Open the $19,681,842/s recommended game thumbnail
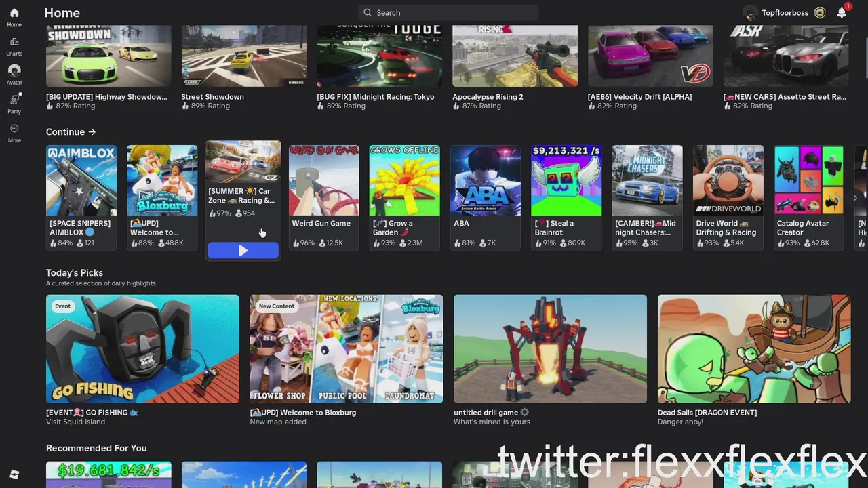The width and height of the screenshot is (868, 488). coord(108,474)
